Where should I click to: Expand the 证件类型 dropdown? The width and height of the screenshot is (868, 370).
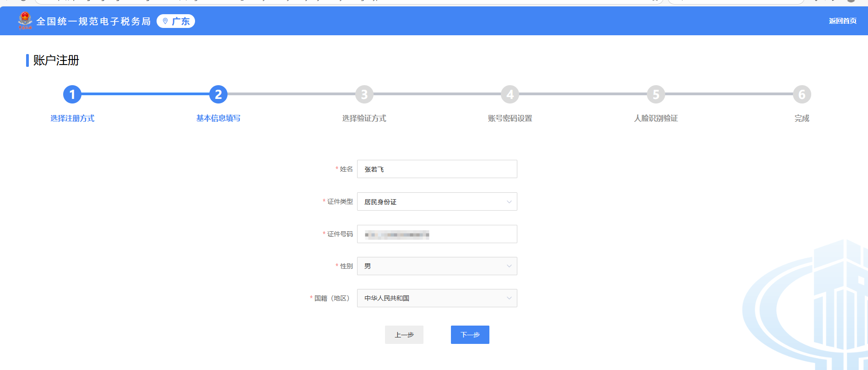pyautogui.click(x=437, y=201)
